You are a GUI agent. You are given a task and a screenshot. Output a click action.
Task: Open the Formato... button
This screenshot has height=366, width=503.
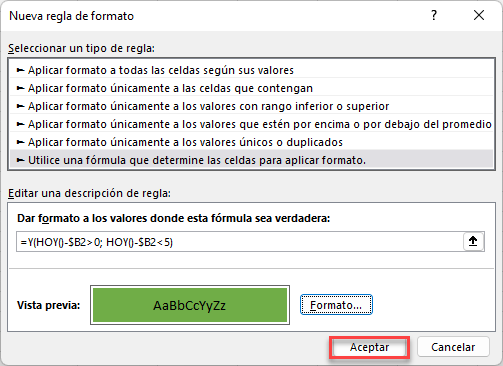[336, 305]
